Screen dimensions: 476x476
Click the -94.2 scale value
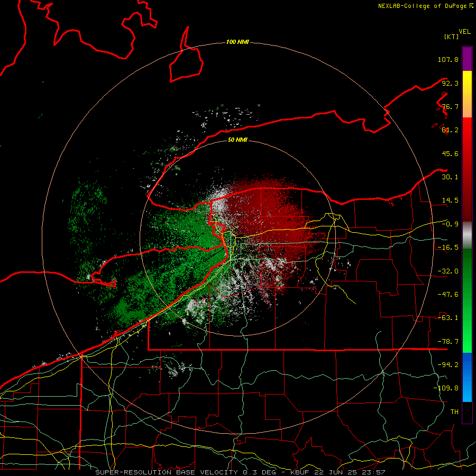448,365
